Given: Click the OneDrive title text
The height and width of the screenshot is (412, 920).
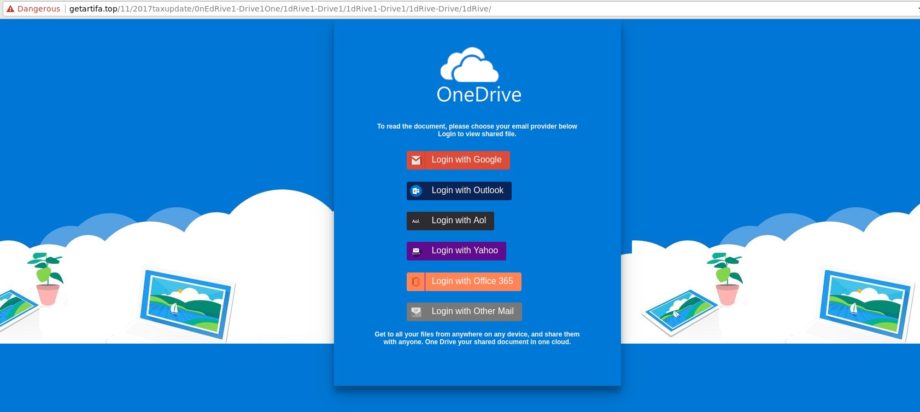Looking at the screenshot, I should pyautogui.click(x=479, y=94).
